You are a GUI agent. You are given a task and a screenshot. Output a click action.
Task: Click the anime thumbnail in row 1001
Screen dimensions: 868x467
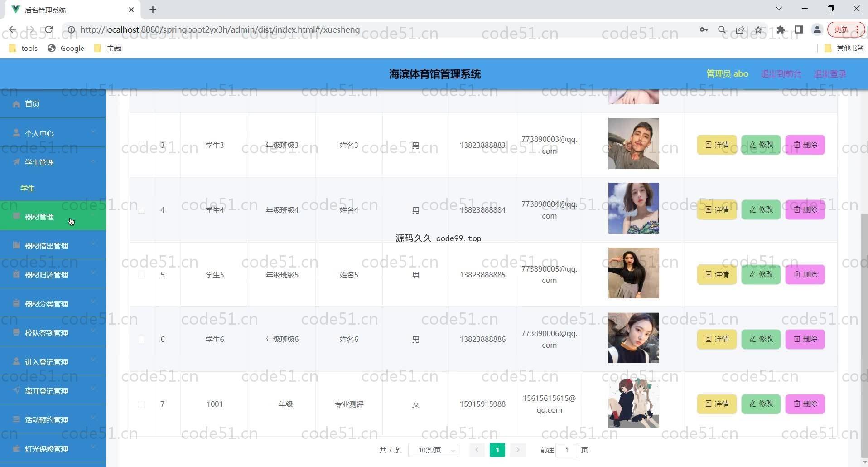(633, 403)
